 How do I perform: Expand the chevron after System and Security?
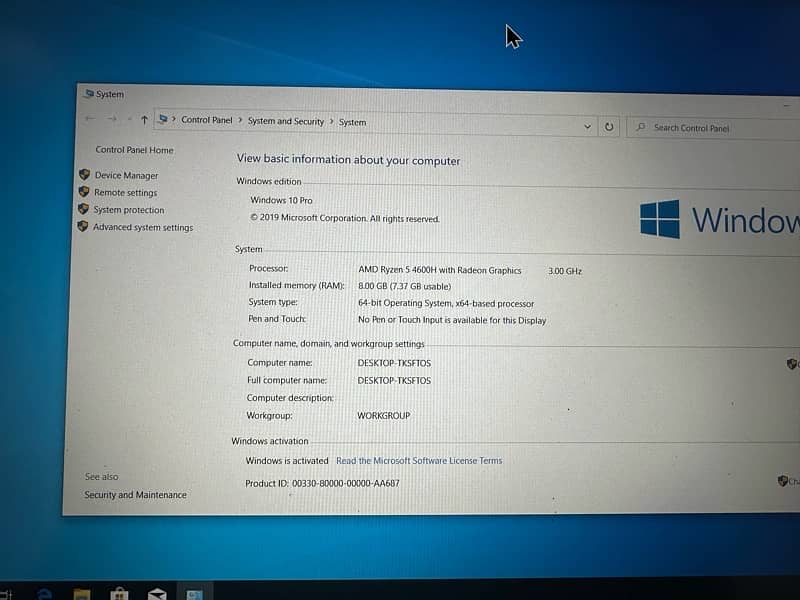click(x=332, y=122)
